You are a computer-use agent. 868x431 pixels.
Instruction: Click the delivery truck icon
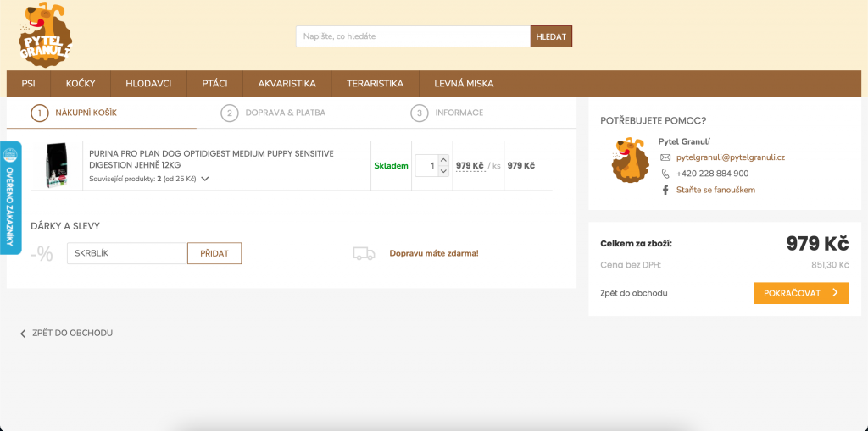point(364,253)
